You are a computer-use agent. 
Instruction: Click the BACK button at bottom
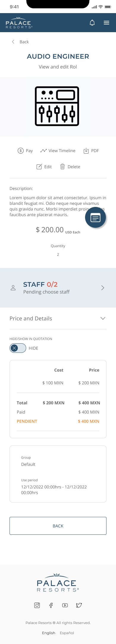pyautogui.click(x=58, y=526)
